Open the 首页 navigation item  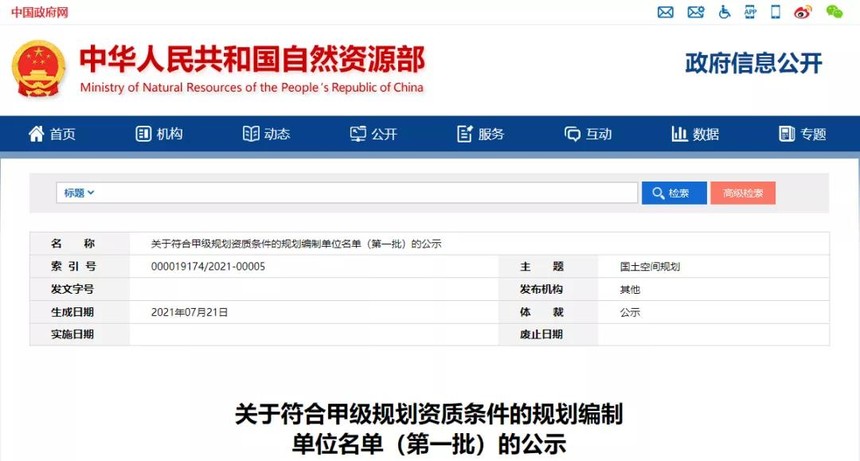52,134
